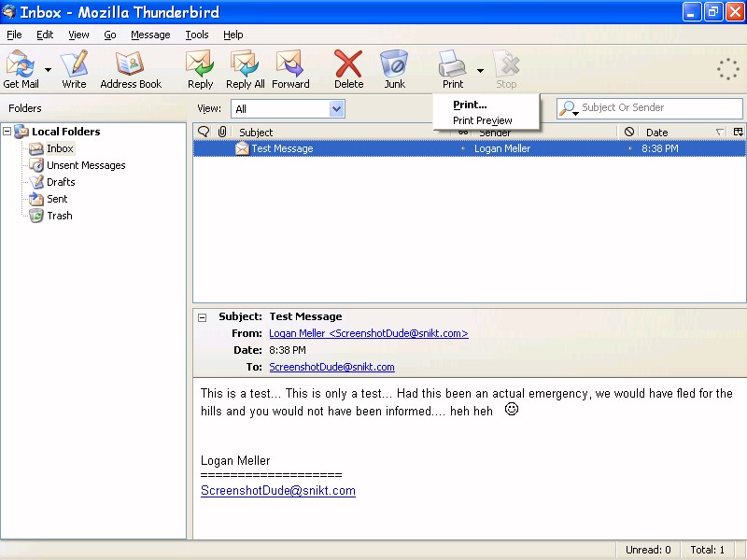Open the Go menu
Screen dimensions: 747x560
click(110, 35)
